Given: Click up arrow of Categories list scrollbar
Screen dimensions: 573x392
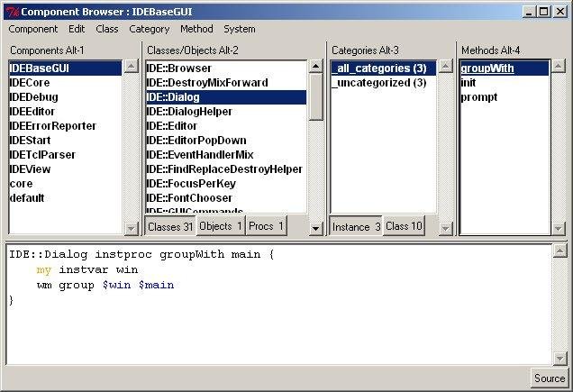Looking at the screenshot, I should pyautogui.click(x=445, y=67).
